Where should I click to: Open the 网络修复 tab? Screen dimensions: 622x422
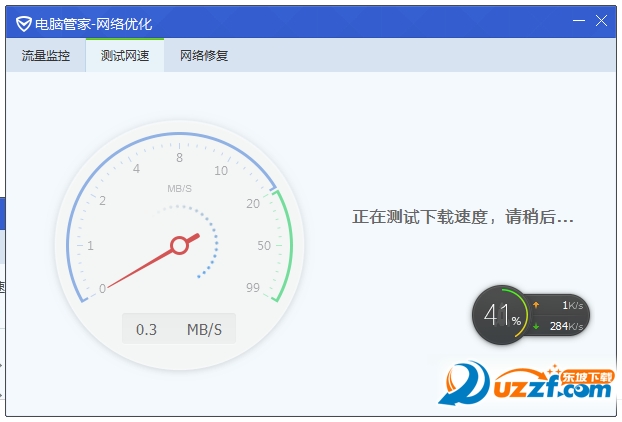click(204, 56)
